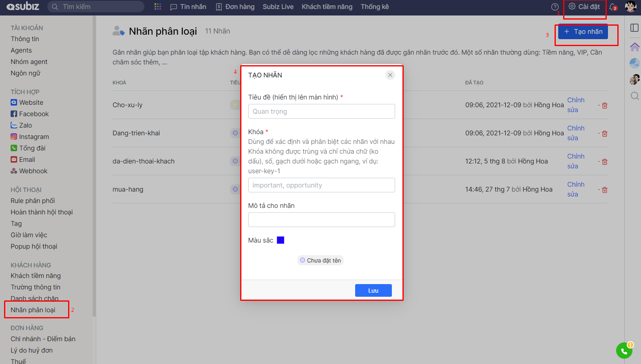Click the home icon in right sidebar

pyautogui.click(x=634, y=47)
